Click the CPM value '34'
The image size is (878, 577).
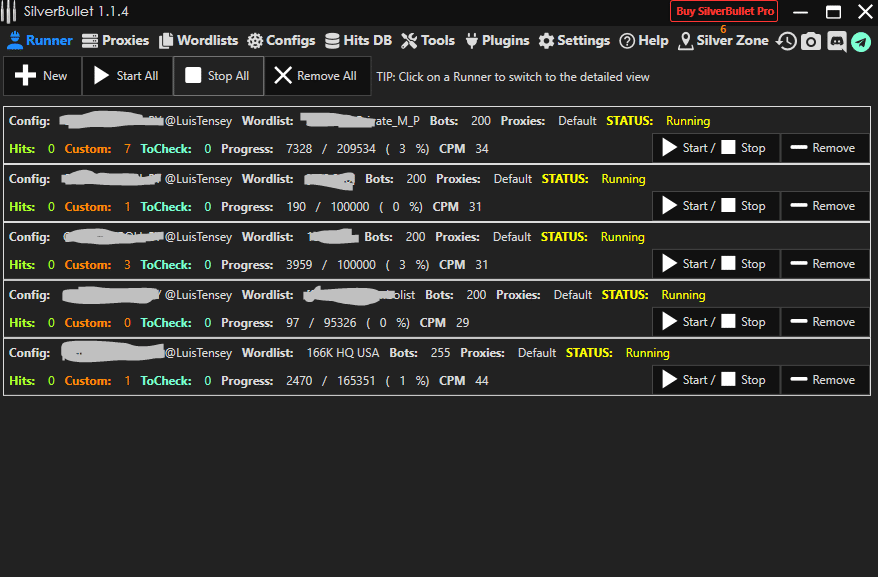[x=482, y=149]
